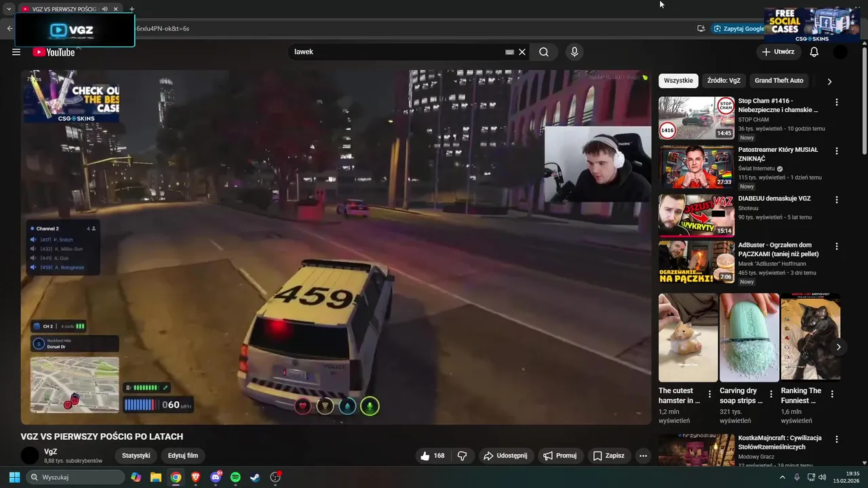Viewport: 868px width, 488px height.
Task: Select the Źródło: VgZ filter chip
Action: (724, 81)
